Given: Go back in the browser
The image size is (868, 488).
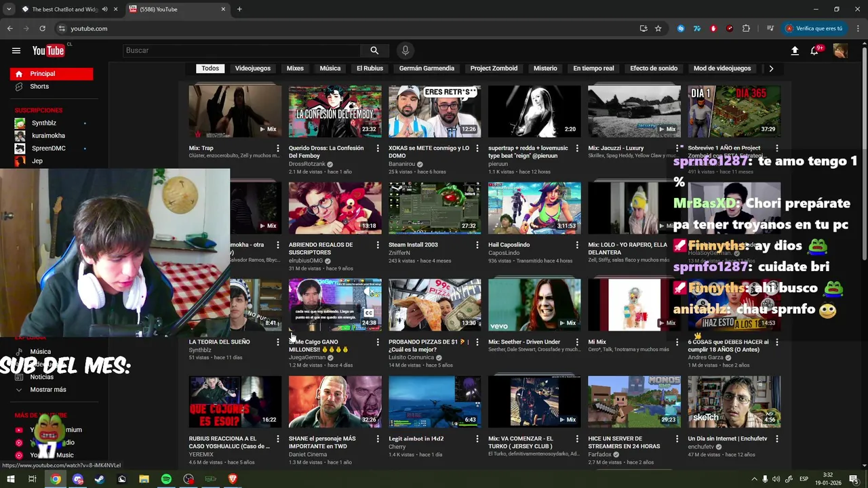Looking at the screenshot, I should coord(10,28).
